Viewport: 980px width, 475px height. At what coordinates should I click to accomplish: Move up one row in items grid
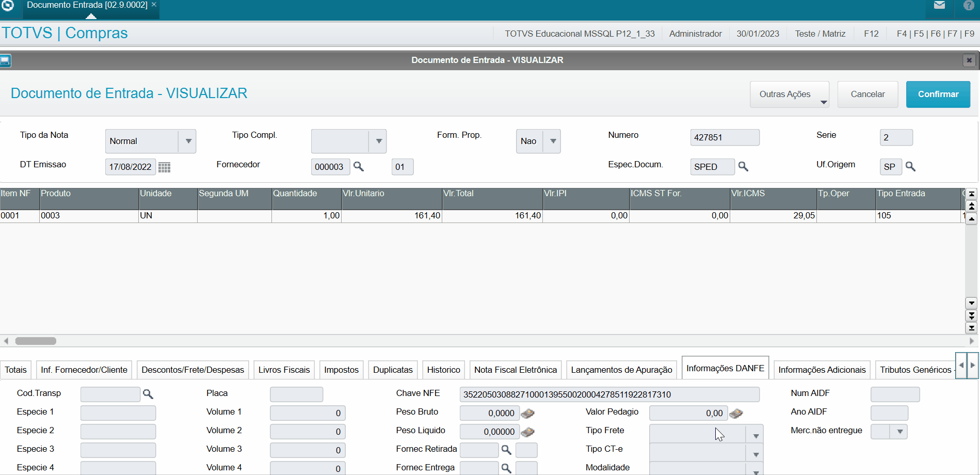(971, 219)
